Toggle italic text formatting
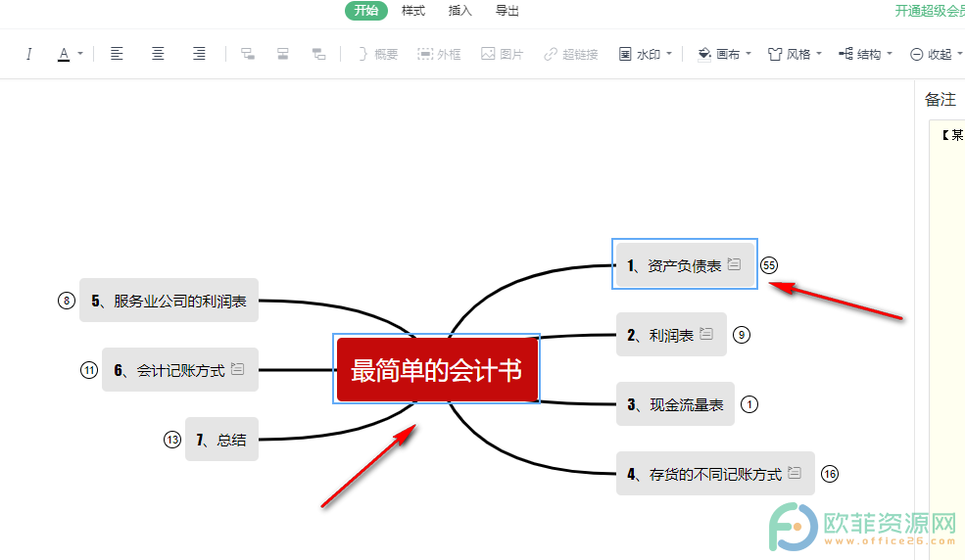The width and height of the screenshot is (965, 560). coord(28,54)
